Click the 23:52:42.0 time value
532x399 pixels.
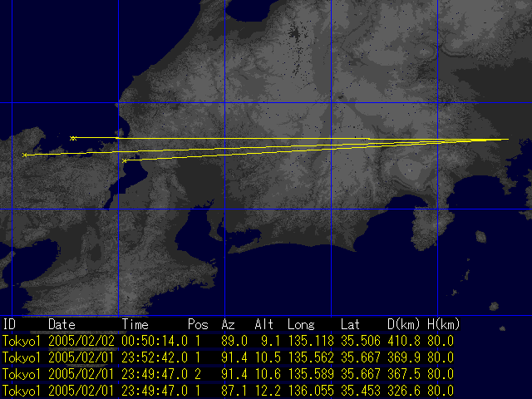point(155,357)
